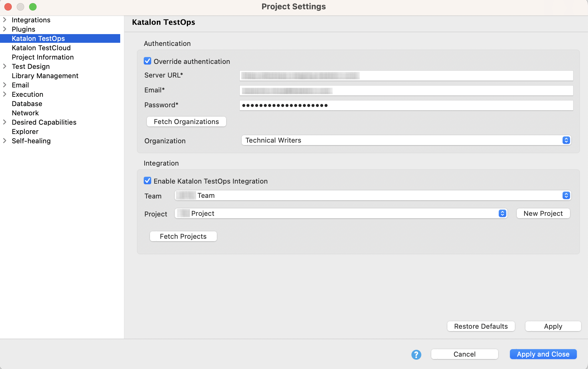Screen dimensions: 588x369
Task: Click the Cancel button
Action: click(464, 354)
